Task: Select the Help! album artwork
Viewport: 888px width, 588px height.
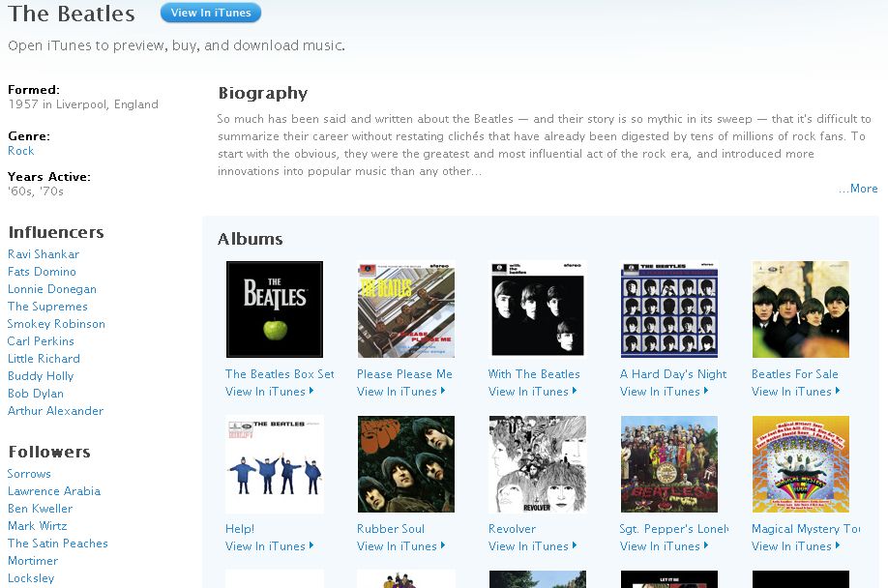Action: pos(275,464)
